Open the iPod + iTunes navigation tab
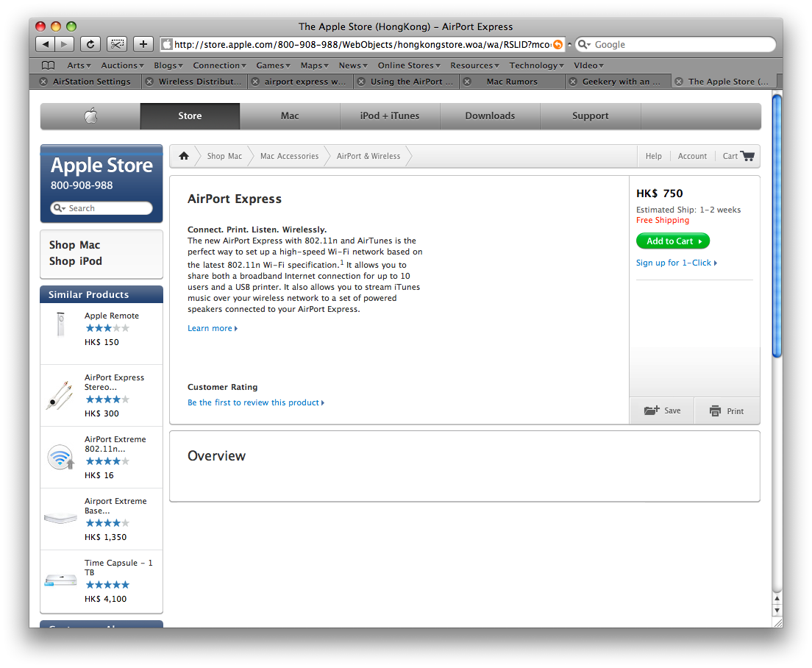Image resolution: width=812 pixels, height=668 pixels. (390, 116)
